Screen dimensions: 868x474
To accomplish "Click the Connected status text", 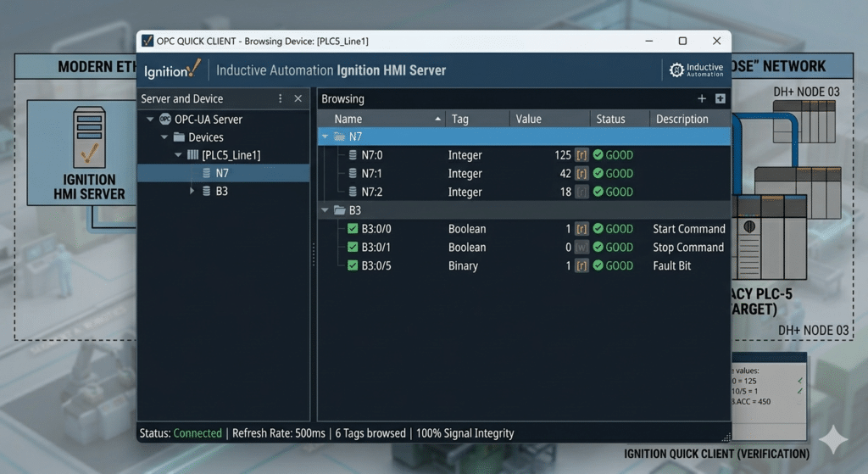I will click(x=198, y=433).
